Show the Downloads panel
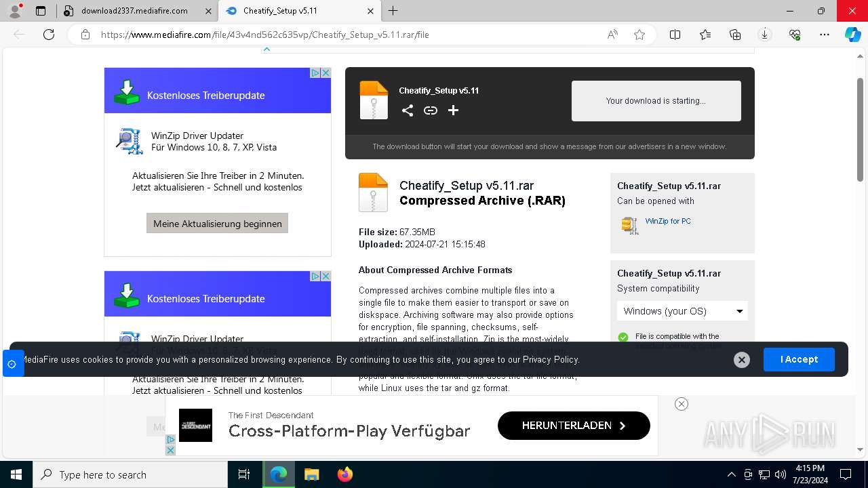Image resolution: width=868 pixels, height=488 pixels. click(x=765, y=35)
